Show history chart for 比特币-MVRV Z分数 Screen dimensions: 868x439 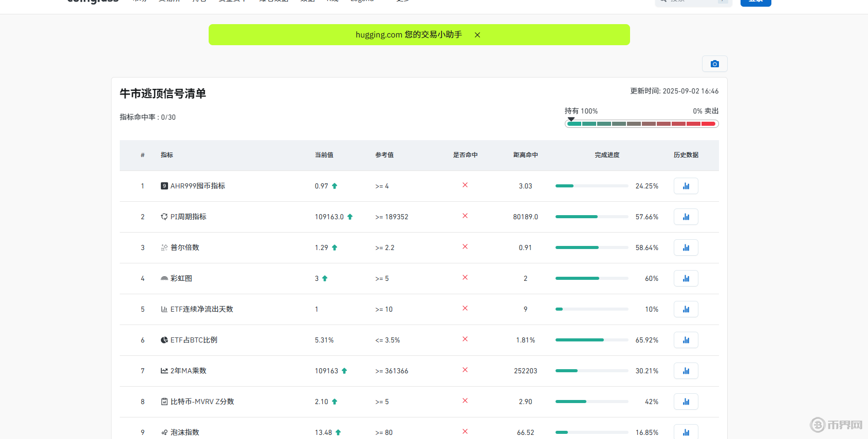pos(686,402)
